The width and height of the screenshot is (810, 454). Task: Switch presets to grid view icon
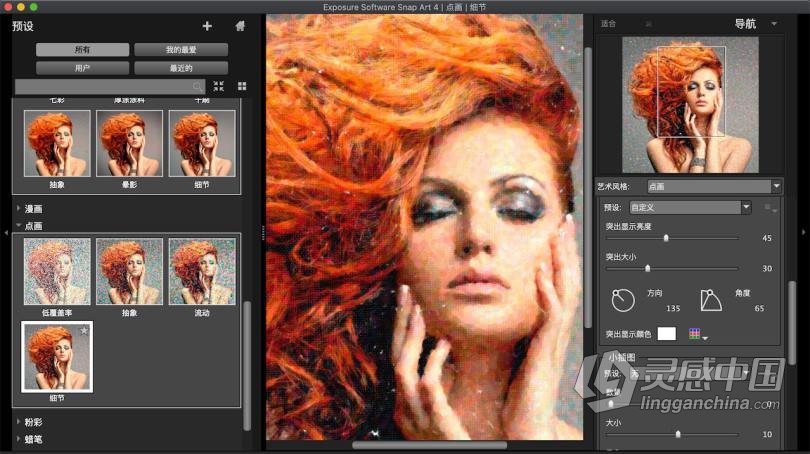[242, 86]
